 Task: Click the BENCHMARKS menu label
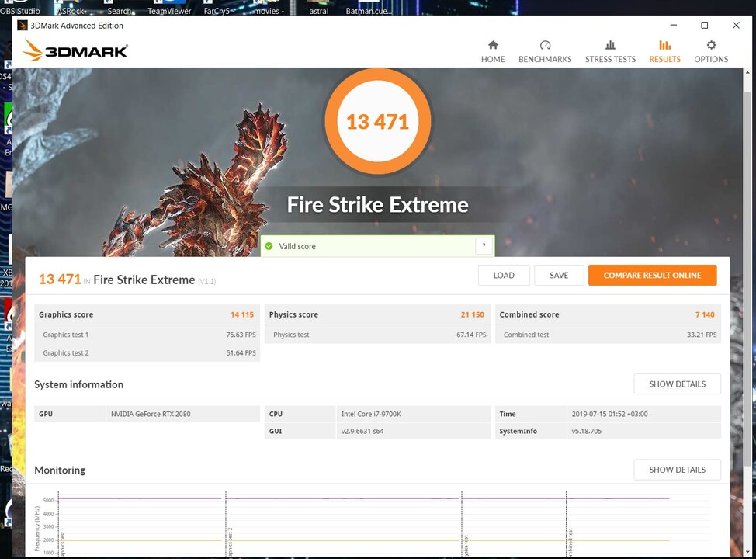coord(545,59)
